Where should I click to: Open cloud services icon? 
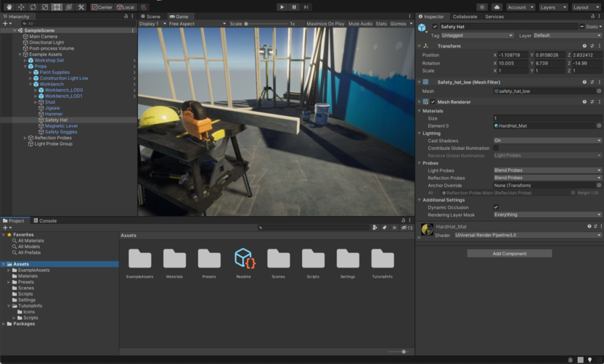tap(497, 7)
